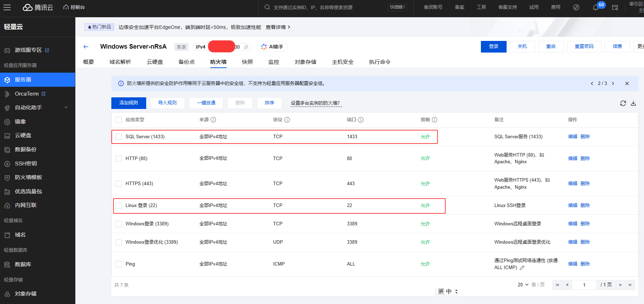This screenshot has width=644, height=304.
Task: Click the 登录 button
Action: (494, 47)
